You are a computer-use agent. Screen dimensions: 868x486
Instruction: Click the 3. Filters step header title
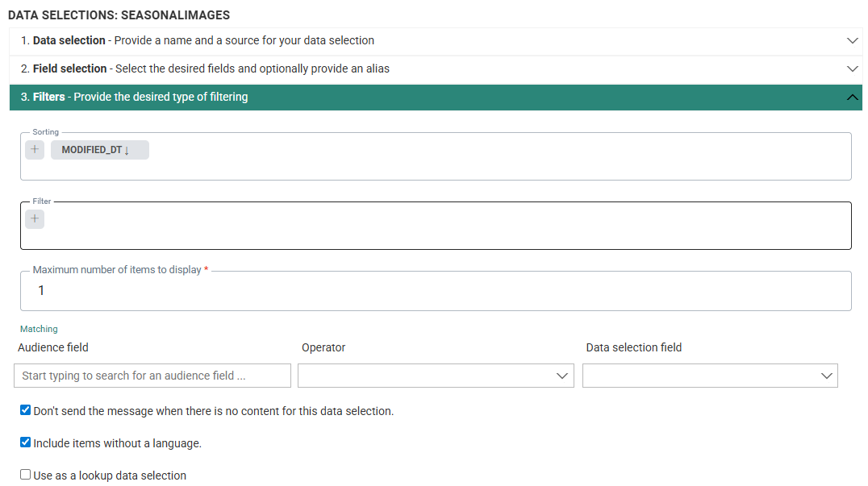pos(134,97)
